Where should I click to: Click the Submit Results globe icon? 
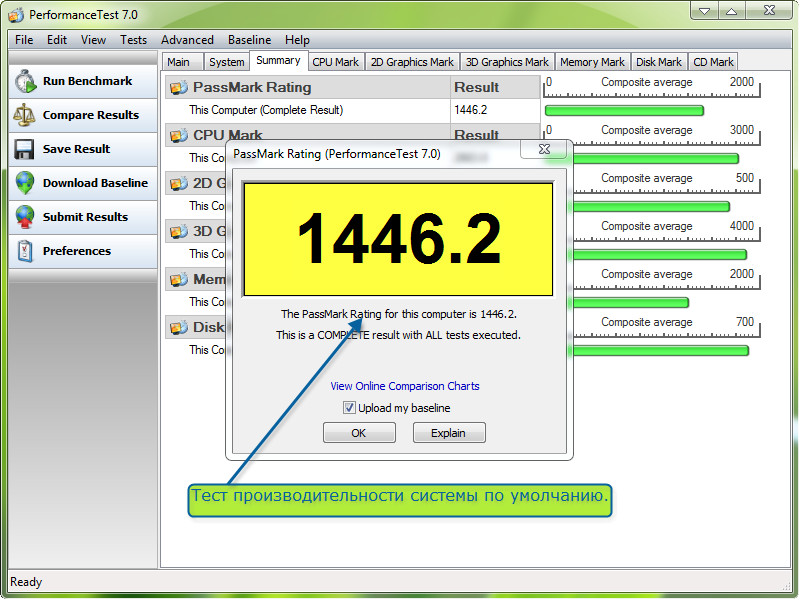(x=25, y=218)
